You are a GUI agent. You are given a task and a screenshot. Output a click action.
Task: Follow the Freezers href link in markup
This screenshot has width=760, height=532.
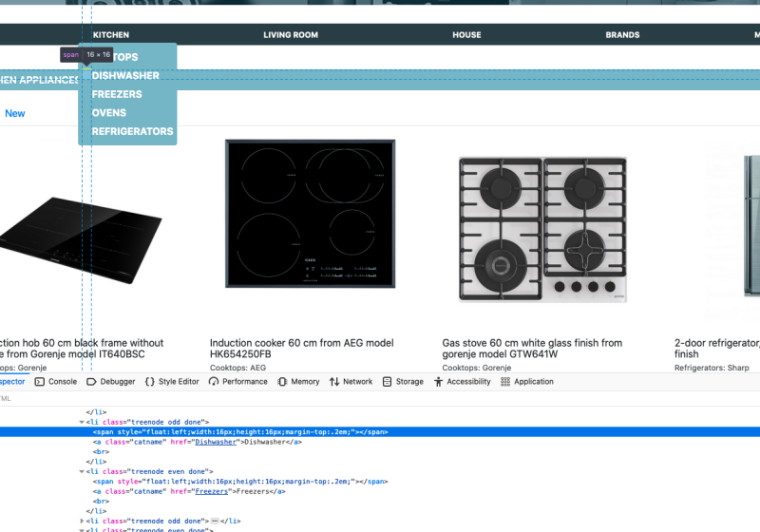pos(211,491)
